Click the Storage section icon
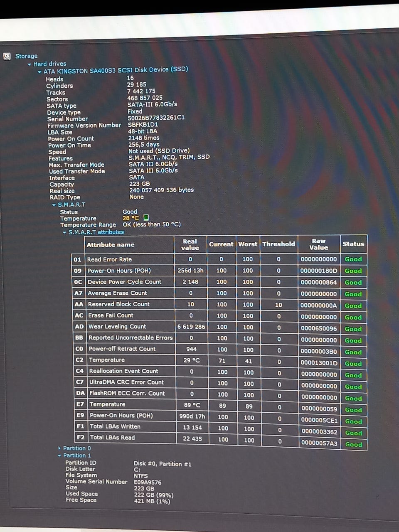Image resolution: width=399 pixels, height=532 pixels. pos(7,56)
